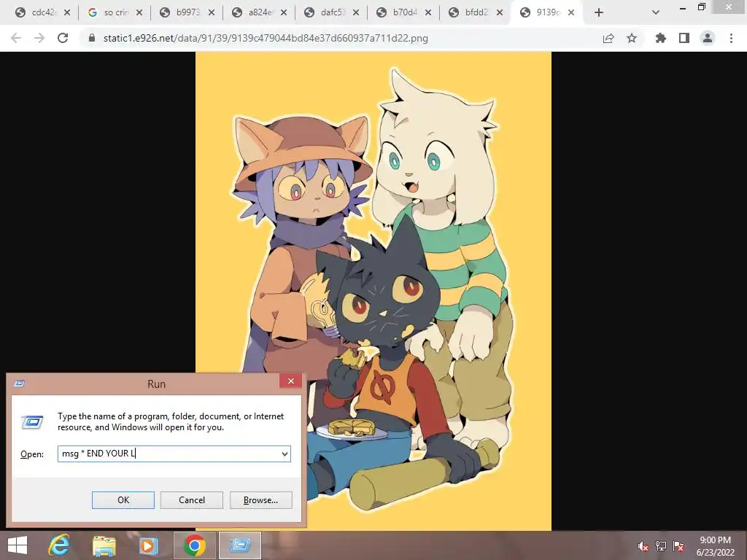
Task: Expand the tab search chevron
Action: coord(656,12)
